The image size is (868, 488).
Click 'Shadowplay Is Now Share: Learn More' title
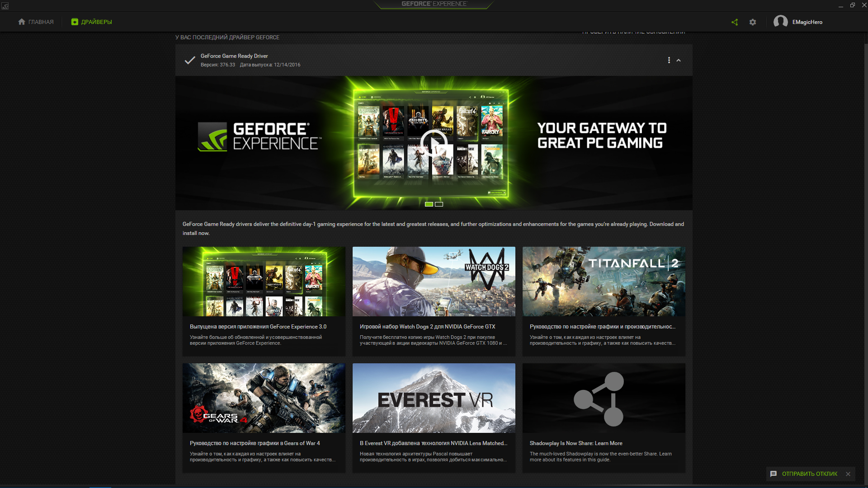[x=576, y=443]
